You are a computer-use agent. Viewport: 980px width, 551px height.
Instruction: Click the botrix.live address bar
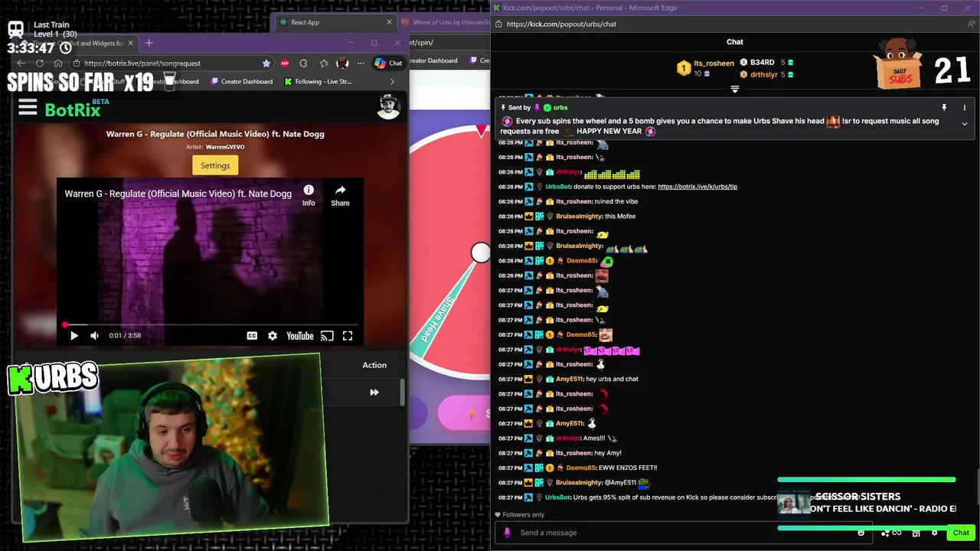[x=172, y=64]
